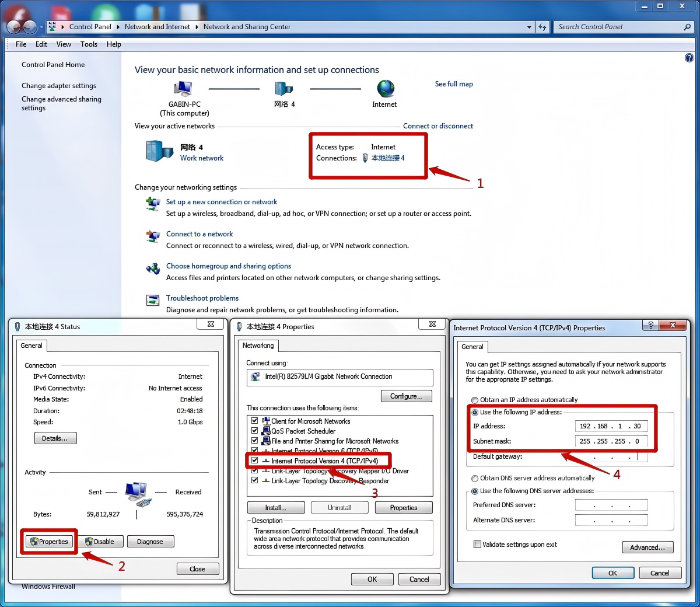Click the blue help question mark icon

pos(689,58)
